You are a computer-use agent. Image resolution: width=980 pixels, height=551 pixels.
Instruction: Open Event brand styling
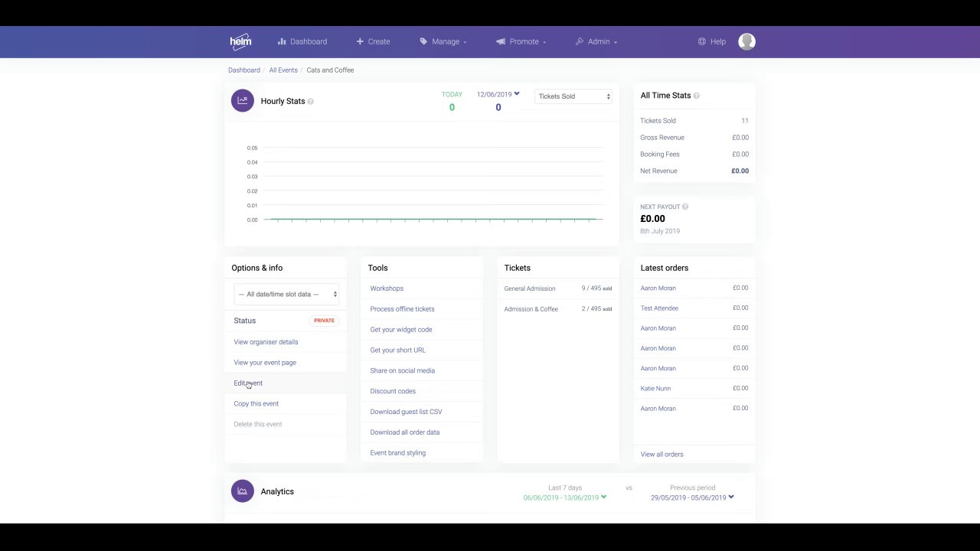[x=398, y=453]
